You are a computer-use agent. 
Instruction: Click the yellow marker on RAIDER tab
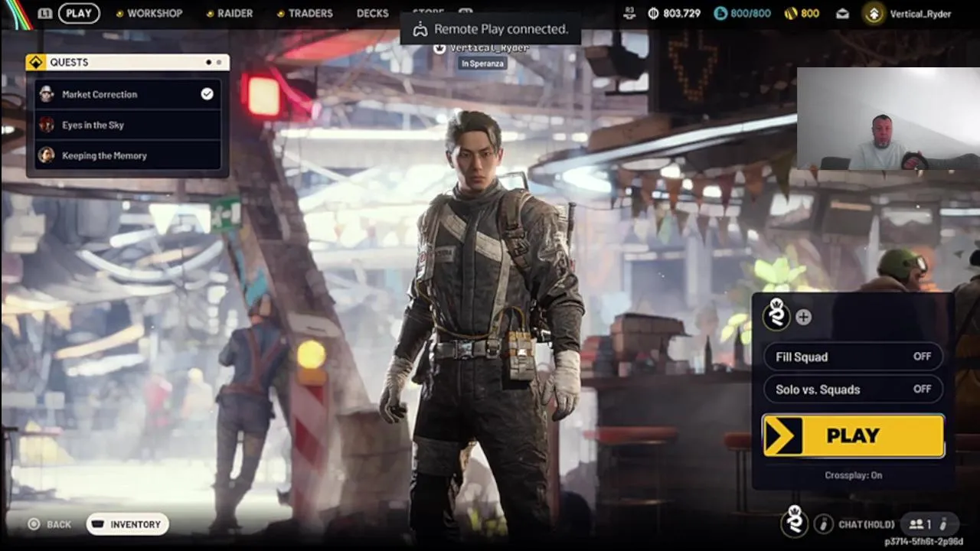209,14
